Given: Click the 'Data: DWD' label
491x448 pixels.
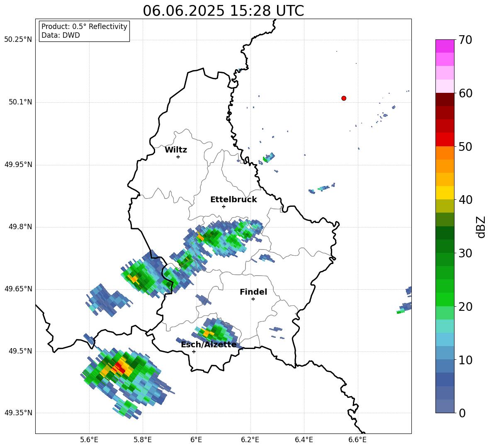Looking at the screenshot, I should coord(61,35).
